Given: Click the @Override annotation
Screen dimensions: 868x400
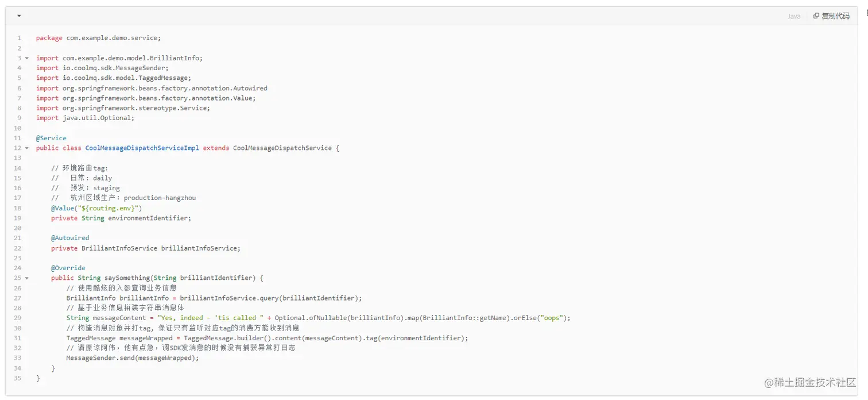Looking at the screenshot, I should (68, 268).
